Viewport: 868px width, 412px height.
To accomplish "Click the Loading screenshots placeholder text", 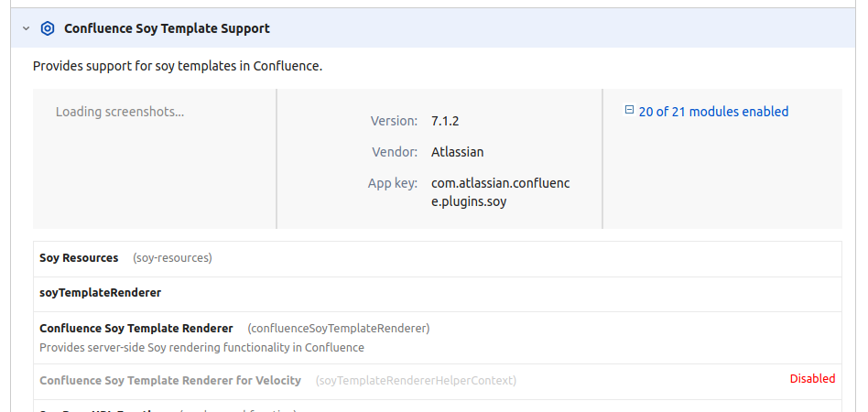I will [x=120, y=112].
